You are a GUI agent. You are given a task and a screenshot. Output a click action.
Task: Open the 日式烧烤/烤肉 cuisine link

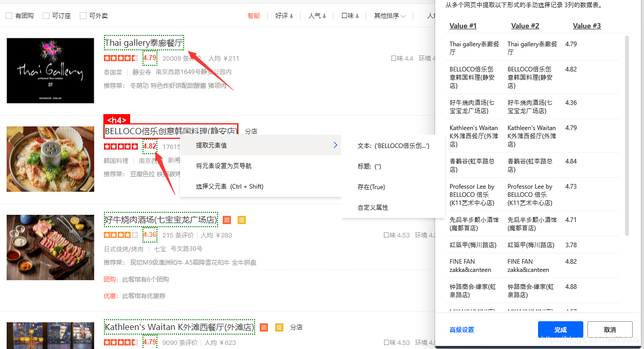tap(123, 249)
